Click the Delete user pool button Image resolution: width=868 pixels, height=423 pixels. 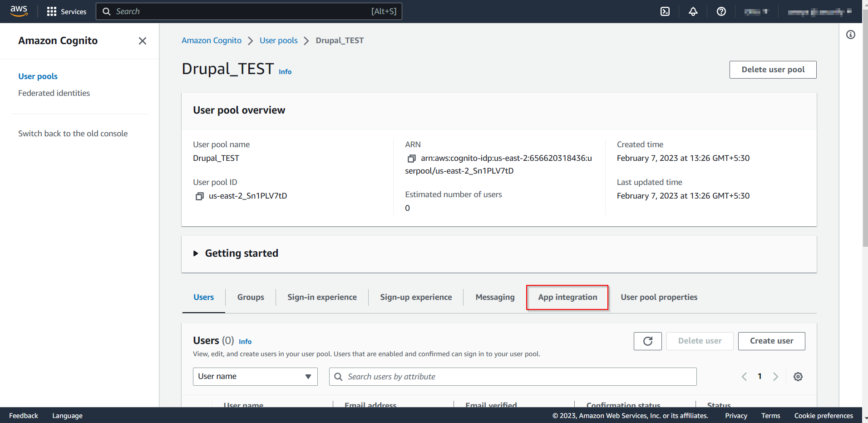(x=773, y=70)
